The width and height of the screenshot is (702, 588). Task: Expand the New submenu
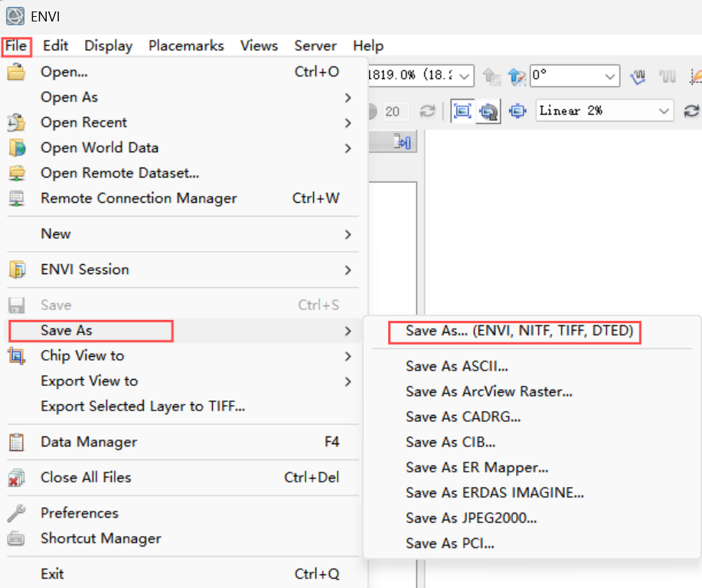(184, 234)
